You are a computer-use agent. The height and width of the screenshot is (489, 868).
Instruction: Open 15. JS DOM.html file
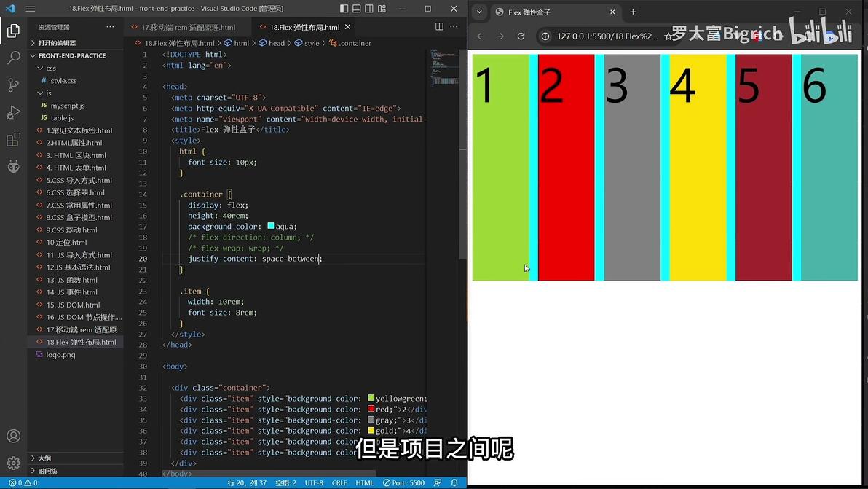coord(75,305)
